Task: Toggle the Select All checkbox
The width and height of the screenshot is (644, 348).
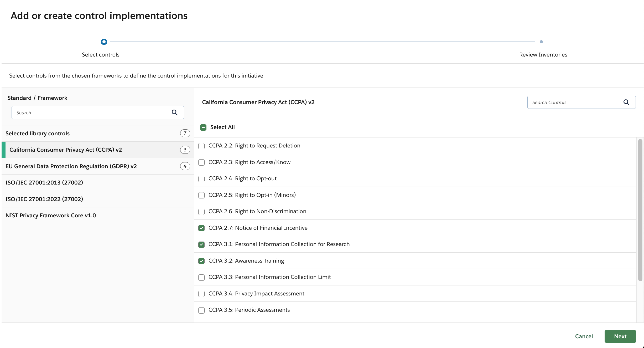Action: click(x=203, y=127)
